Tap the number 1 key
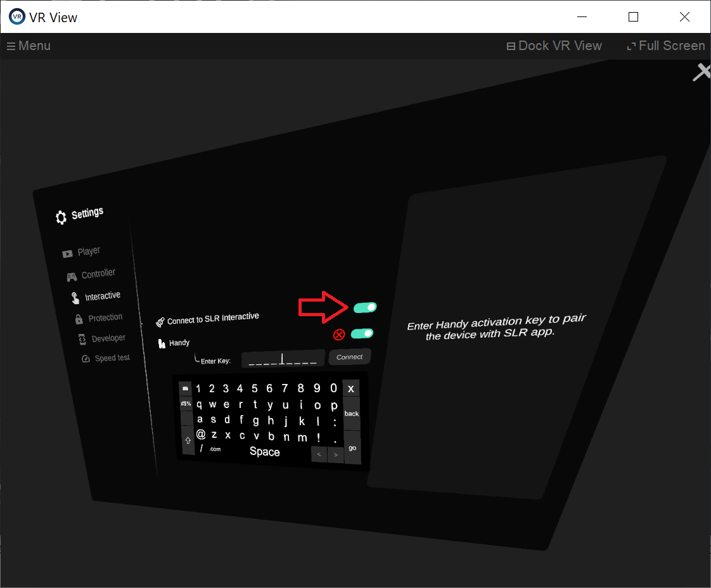 pyautogui.click(x=198, y=388)
